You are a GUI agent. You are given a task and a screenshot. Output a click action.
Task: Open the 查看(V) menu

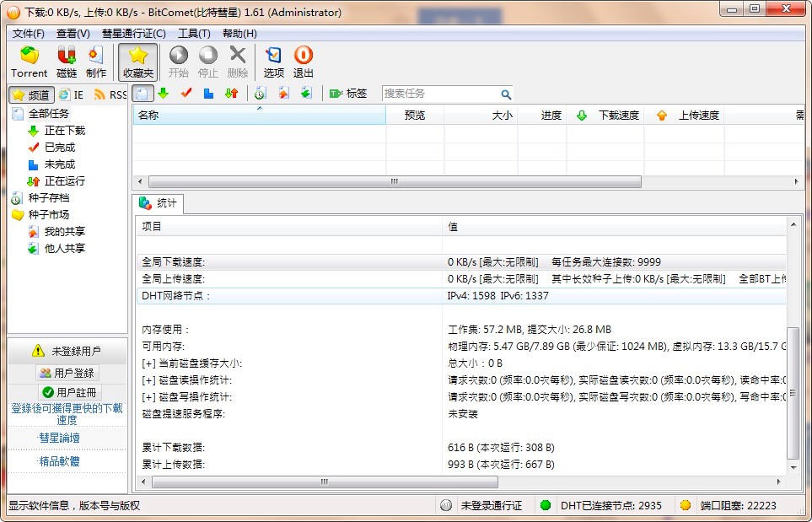click(73, 34)
